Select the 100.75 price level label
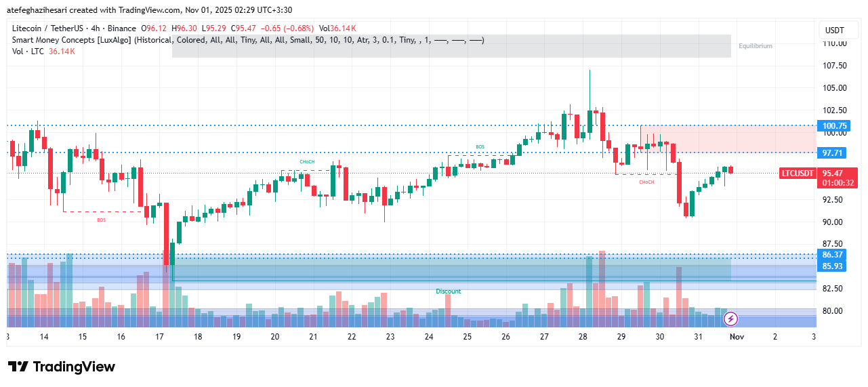 834,126
